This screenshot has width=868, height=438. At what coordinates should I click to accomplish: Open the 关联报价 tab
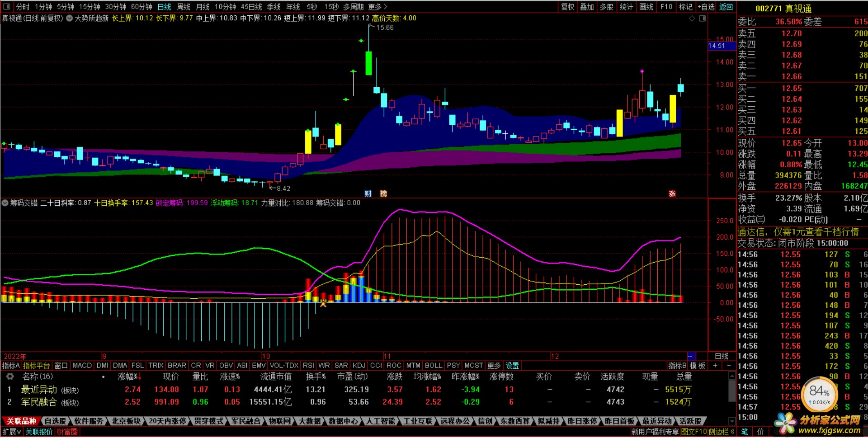(x=39, y=432)
